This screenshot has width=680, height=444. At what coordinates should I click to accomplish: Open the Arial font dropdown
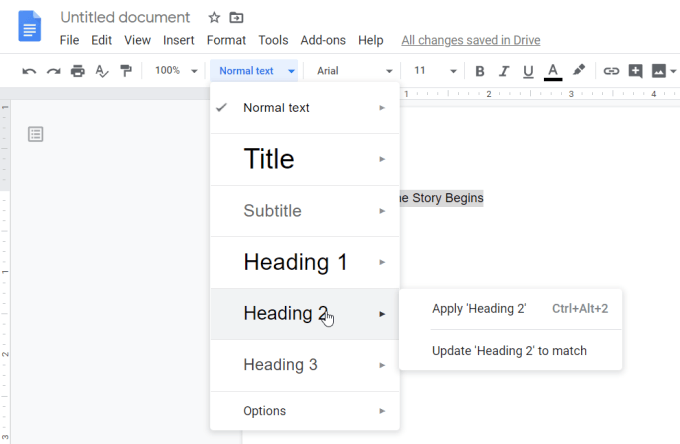point(354,71)
